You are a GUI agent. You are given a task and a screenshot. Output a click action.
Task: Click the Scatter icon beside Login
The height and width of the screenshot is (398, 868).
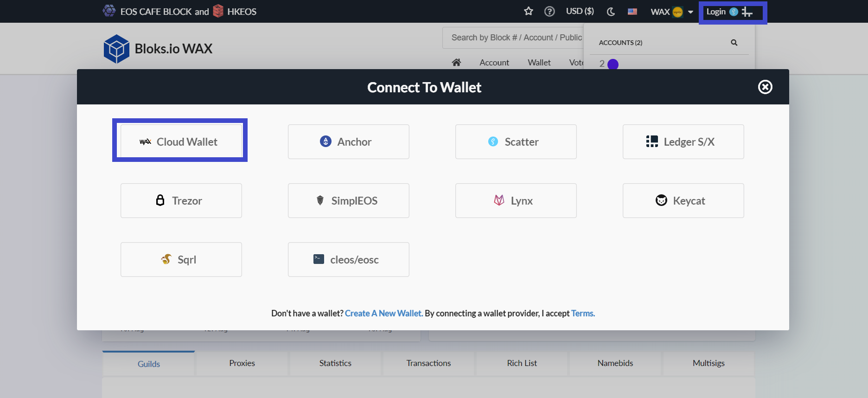pos(734,12)
